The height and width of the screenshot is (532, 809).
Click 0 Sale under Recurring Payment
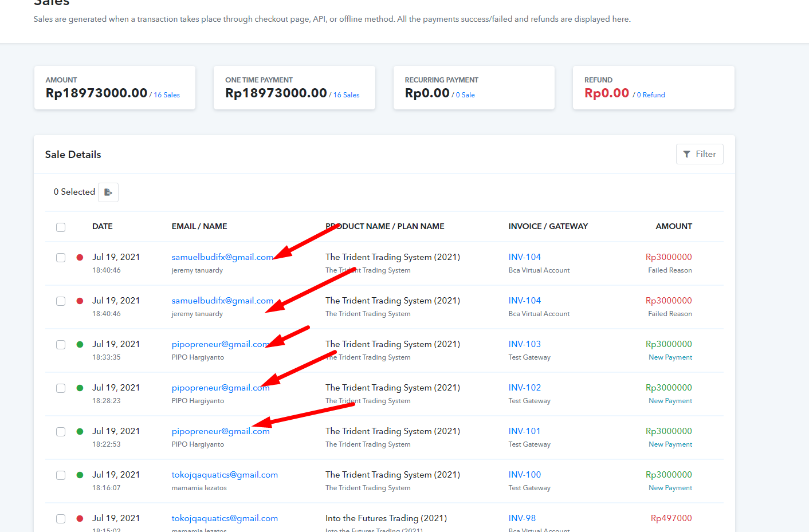pyautogui.click(x=465, y=95)
